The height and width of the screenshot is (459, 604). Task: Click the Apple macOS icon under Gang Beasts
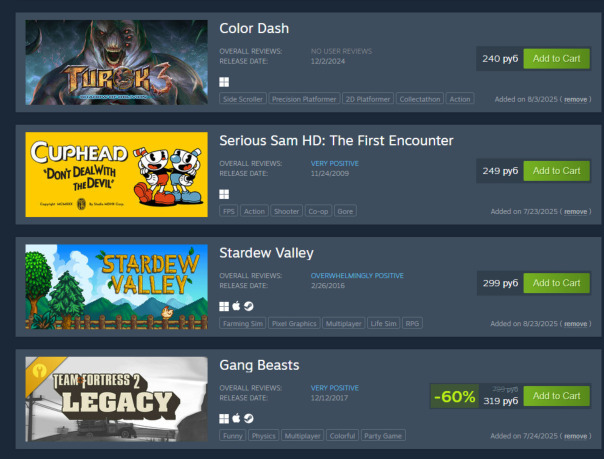236,418
